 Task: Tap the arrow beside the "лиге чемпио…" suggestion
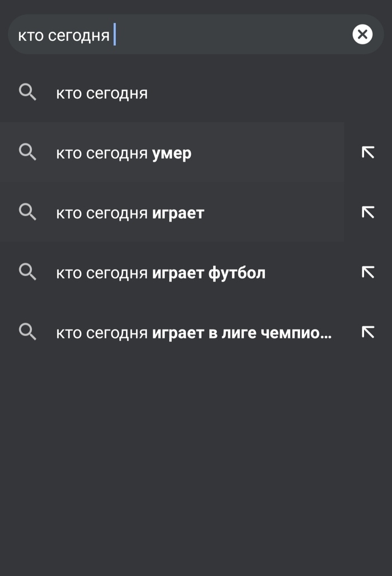coord(367,332)
